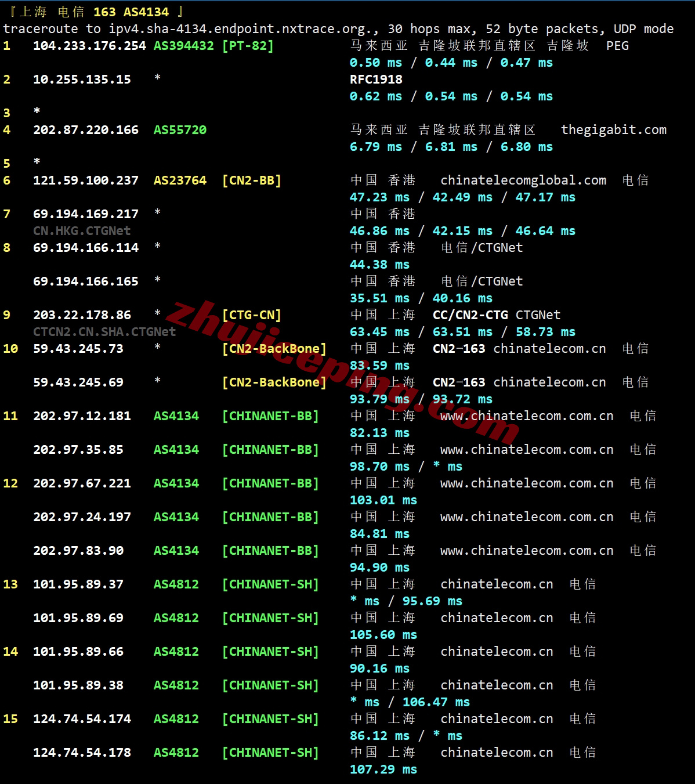Select IP 202.97.12.181 on hop 11

click(82, 416)
